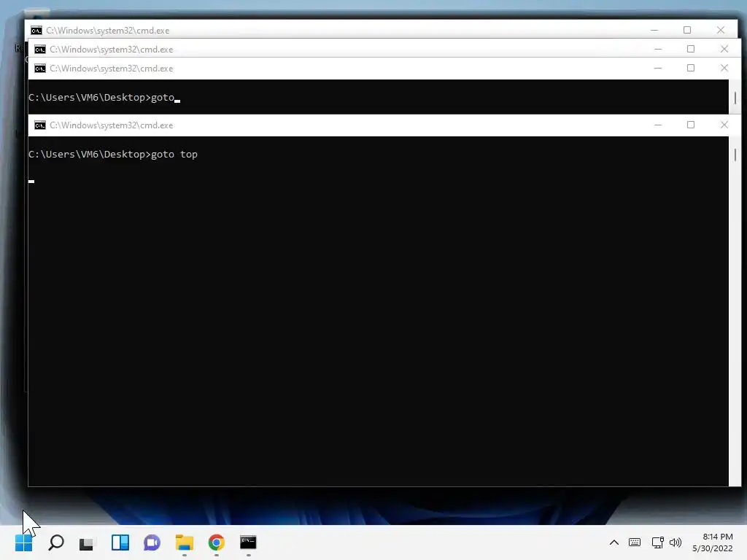Minimize the backmost cmd window
This screenshot has height=560, width=747.
click(654, 31)
